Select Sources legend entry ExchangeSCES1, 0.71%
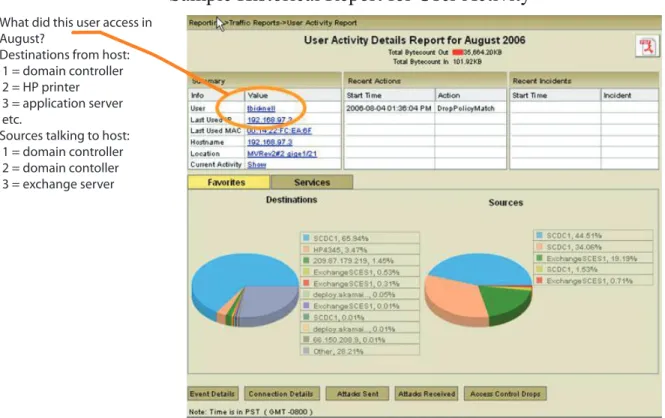The height and width of the screenshot is (418, 665). [593, 281]
